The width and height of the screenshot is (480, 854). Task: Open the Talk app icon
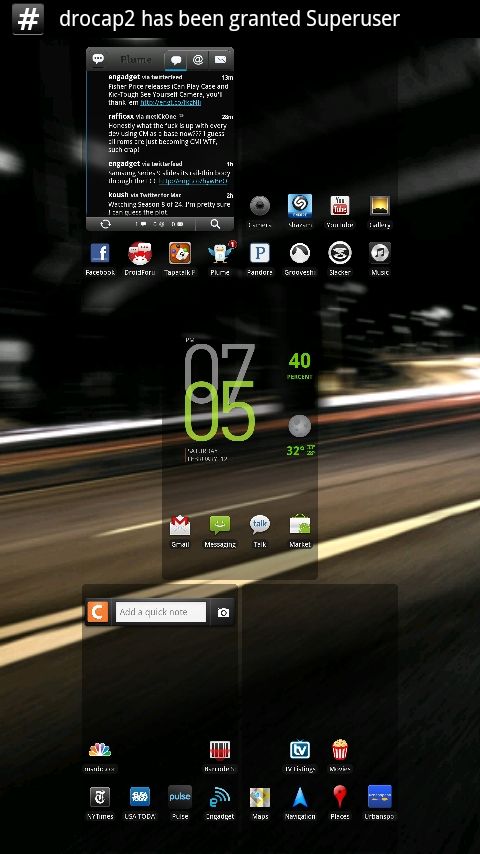pos(259,525)
